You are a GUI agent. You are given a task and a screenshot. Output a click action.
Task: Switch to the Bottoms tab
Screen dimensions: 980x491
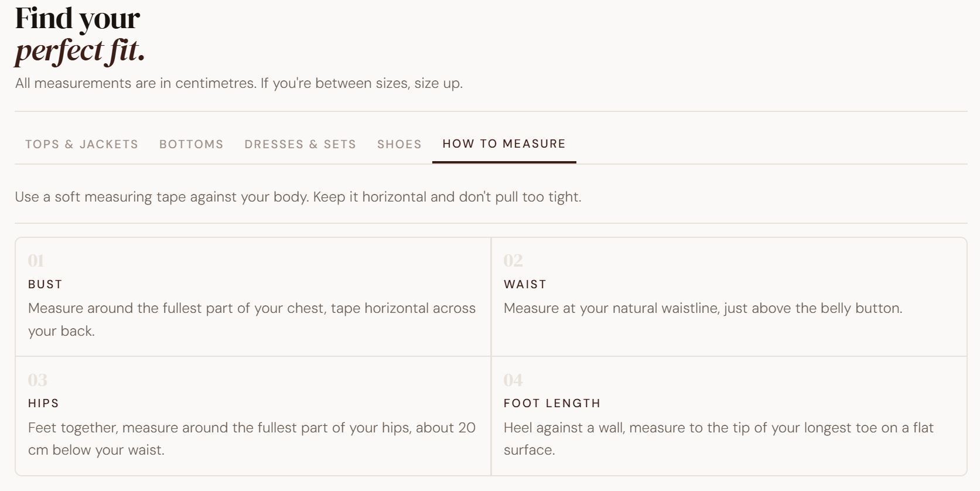(191, 144)
